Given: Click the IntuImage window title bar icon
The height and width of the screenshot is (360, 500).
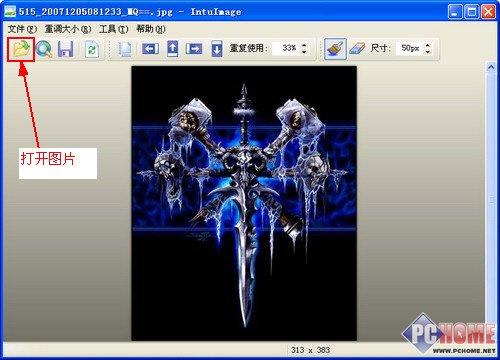Looking at the screenshot, I should pyautogui.click(x=10, y=11).
